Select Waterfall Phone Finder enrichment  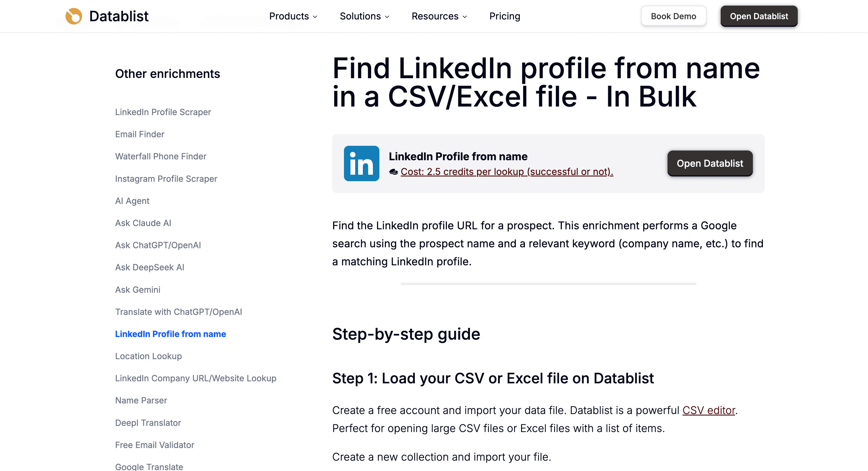160,156
